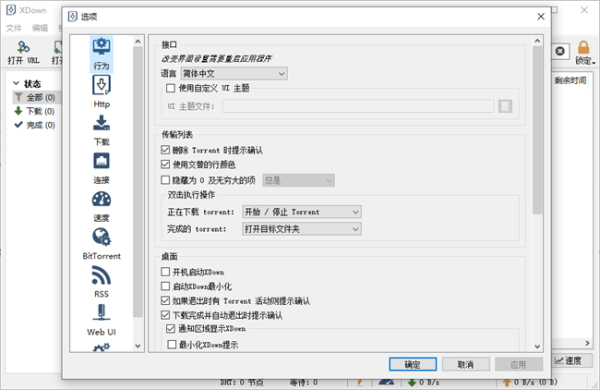This screenshot has height=390, width=600.
Task: Open the BitTorrent settings category
Action: coord(101,244)
